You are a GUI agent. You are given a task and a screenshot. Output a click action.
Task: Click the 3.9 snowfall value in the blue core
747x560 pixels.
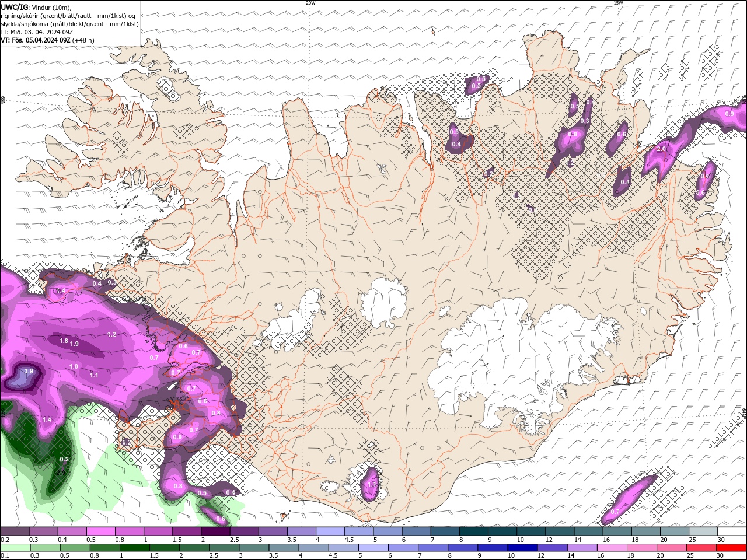click(x=28, y=372)
